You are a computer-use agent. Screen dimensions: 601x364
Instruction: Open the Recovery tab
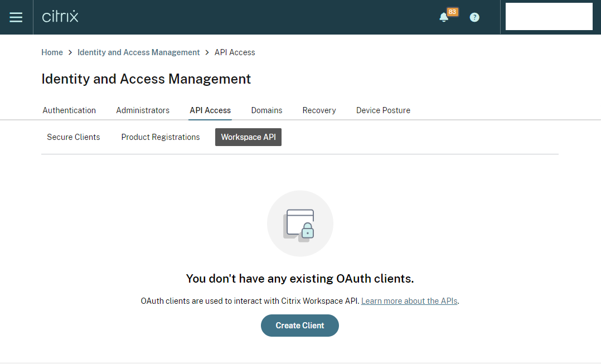[x=319, y=110]
